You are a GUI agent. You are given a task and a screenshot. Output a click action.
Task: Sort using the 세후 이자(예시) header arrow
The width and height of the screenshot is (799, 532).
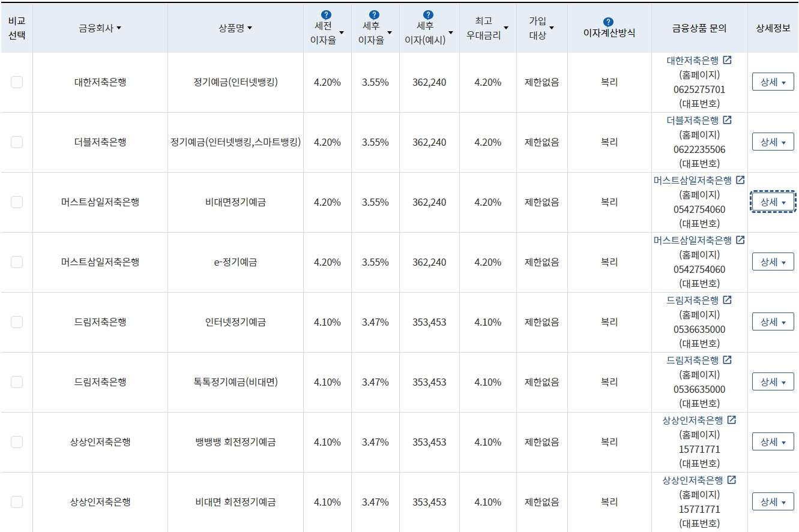[451, 33]
